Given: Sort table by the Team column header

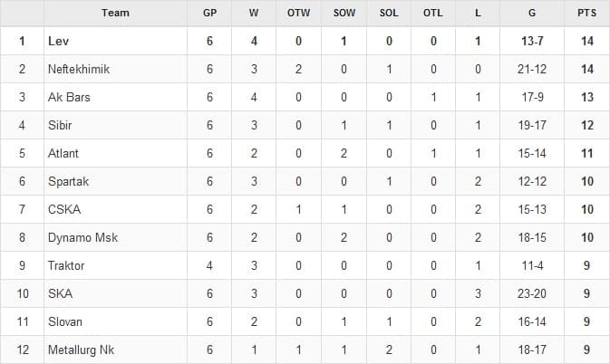Looking at the screenshot, I should pyautogui.click(x=115, y=13).
